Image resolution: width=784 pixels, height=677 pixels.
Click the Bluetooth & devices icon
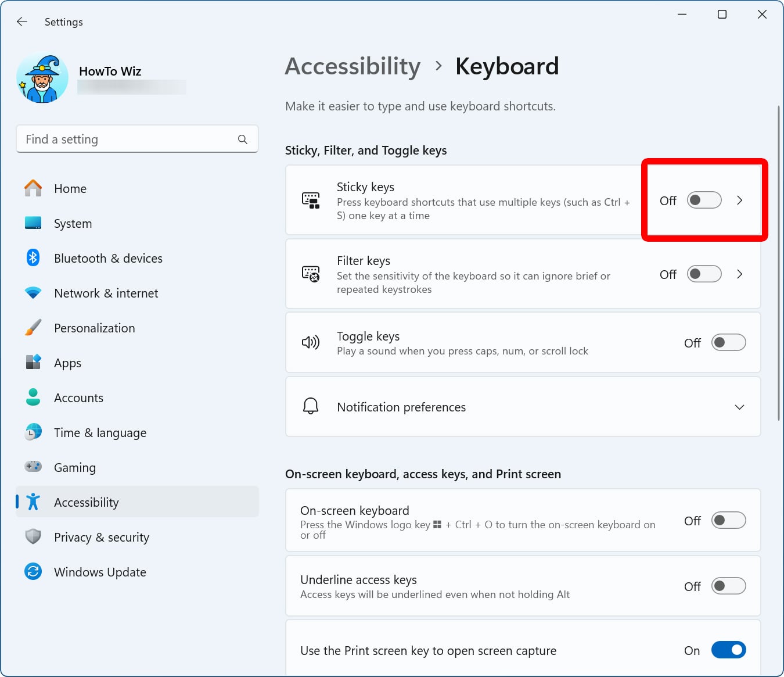pos(33,258)
